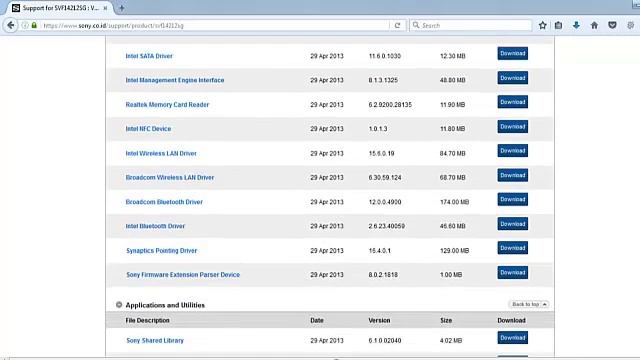Reload the page with refresh icon
Screen dimensions: 640x360
397,25
